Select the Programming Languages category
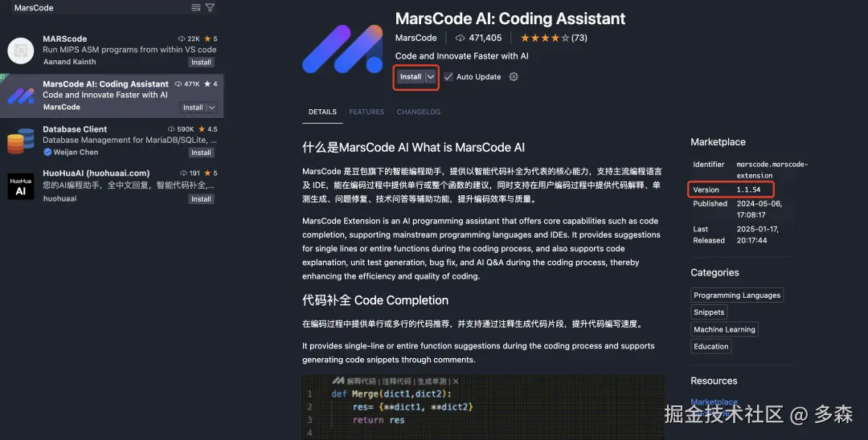868x440 pixels. 737,295
